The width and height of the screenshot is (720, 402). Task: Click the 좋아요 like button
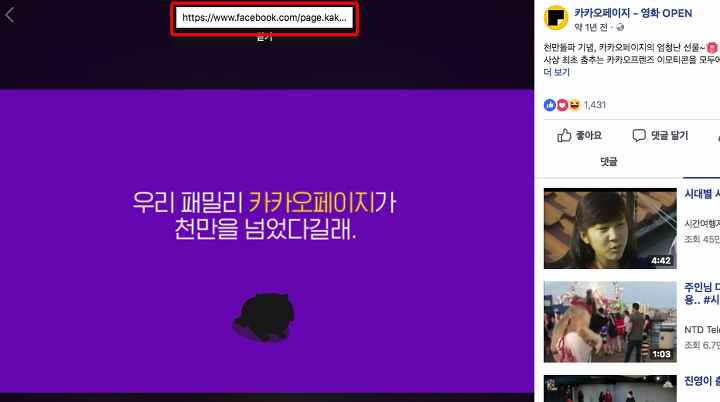point(579,136)
